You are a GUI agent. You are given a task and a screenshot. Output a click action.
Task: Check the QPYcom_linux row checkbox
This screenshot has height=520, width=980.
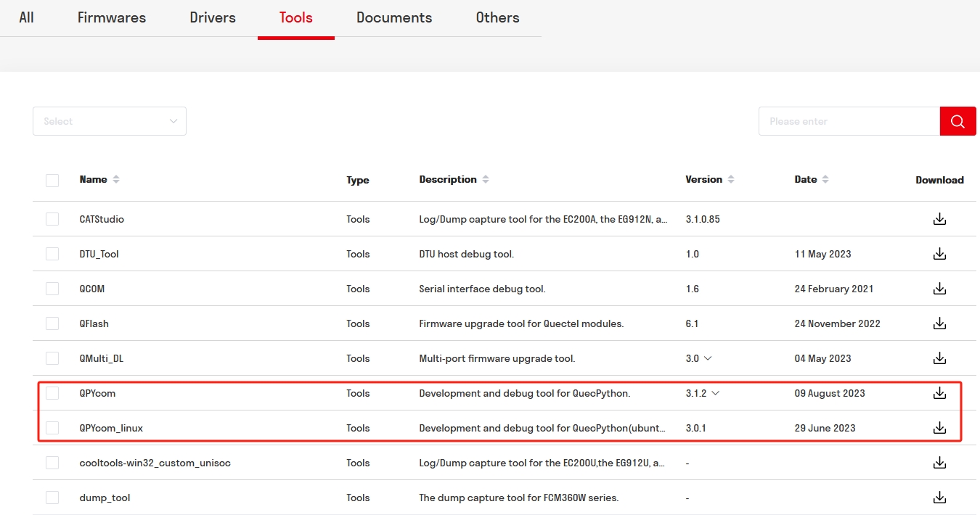coord(52,428)
